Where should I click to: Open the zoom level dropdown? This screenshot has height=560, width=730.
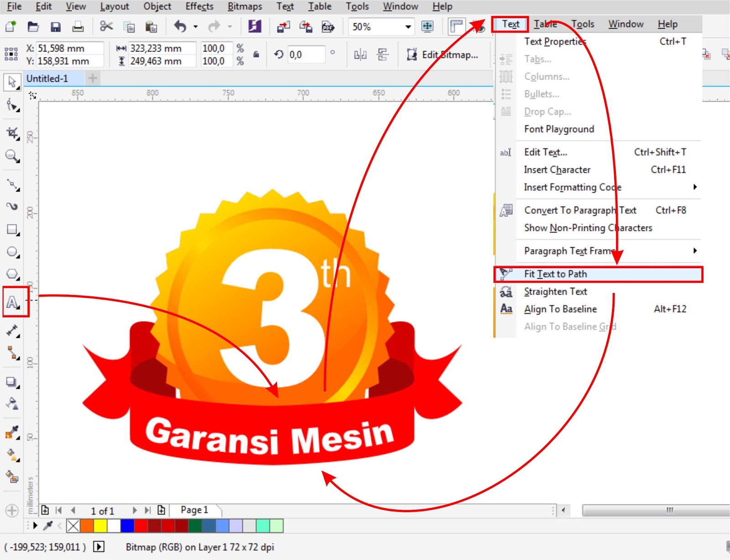point(407,26)
